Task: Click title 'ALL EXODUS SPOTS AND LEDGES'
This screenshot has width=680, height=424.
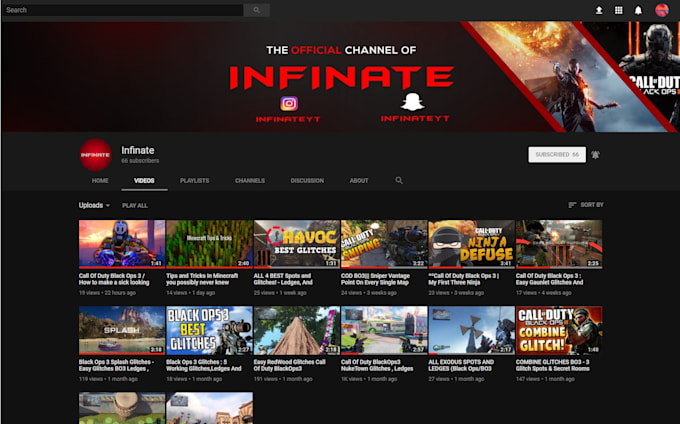Action: point(461,365)
